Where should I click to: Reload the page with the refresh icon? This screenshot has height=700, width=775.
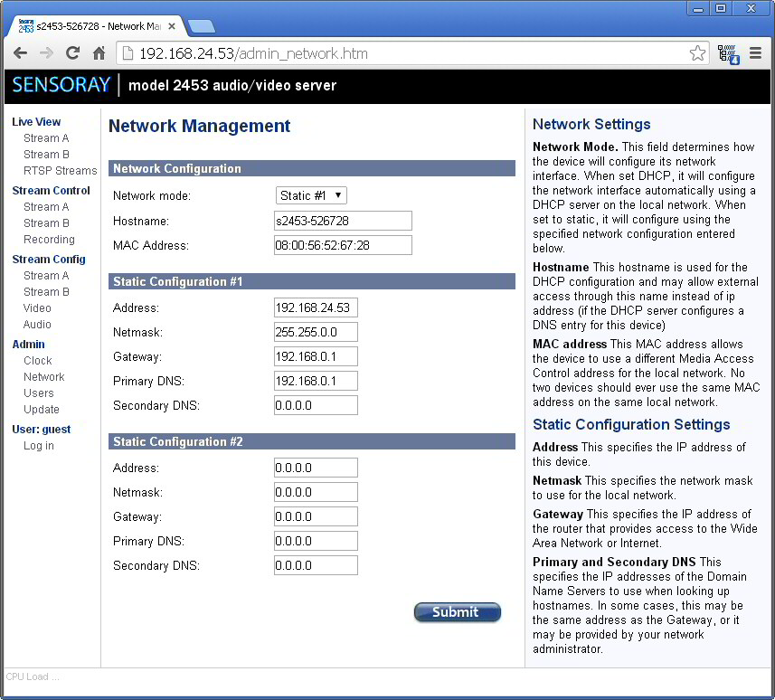click(73, 52)
